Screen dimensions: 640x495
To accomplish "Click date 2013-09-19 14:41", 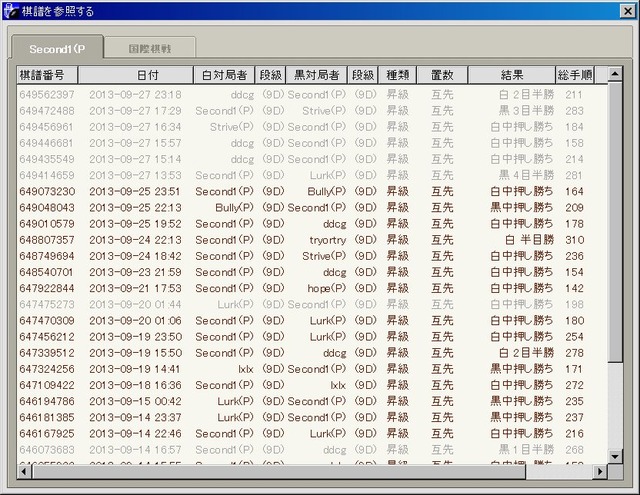I will [134, 369].
